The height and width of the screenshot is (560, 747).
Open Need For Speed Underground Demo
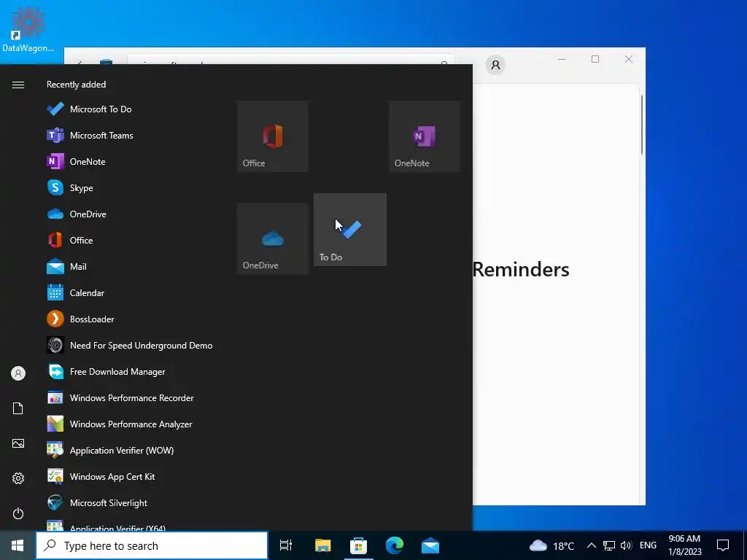point(130,345)
